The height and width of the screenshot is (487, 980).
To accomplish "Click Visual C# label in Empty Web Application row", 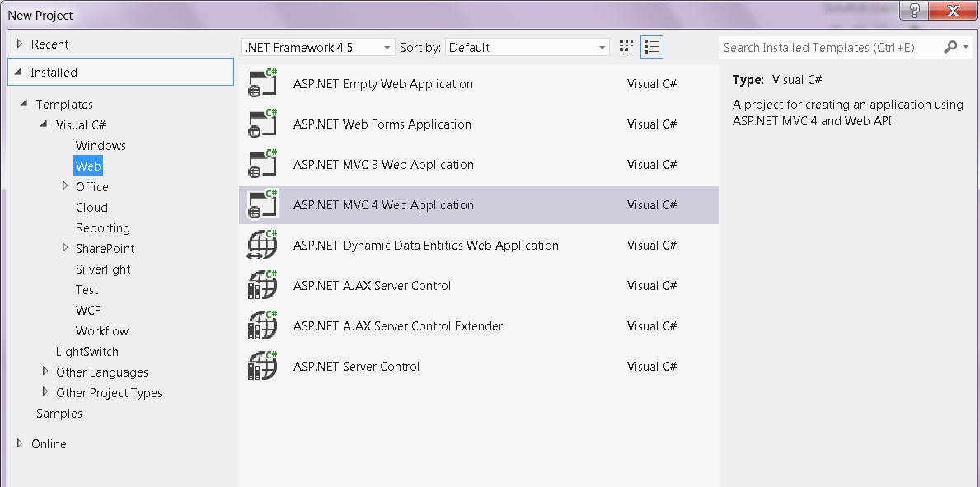I will point(652,84).
